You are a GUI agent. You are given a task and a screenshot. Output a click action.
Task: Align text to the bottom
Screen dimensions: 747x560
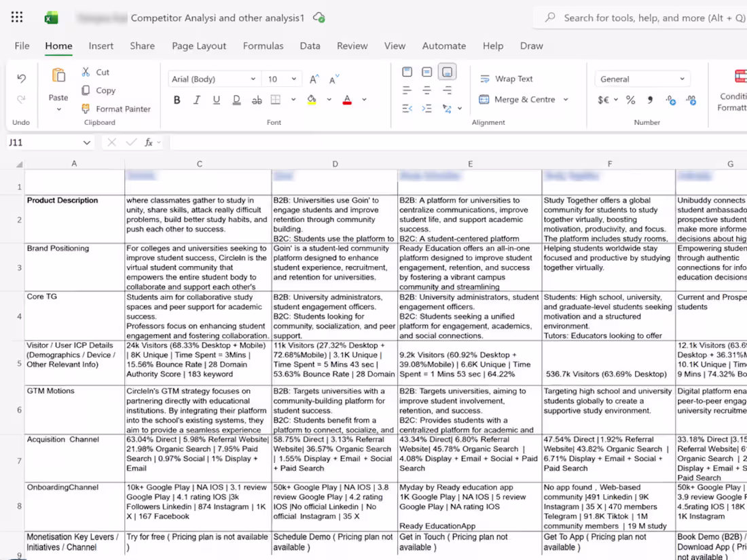(447, 72)
